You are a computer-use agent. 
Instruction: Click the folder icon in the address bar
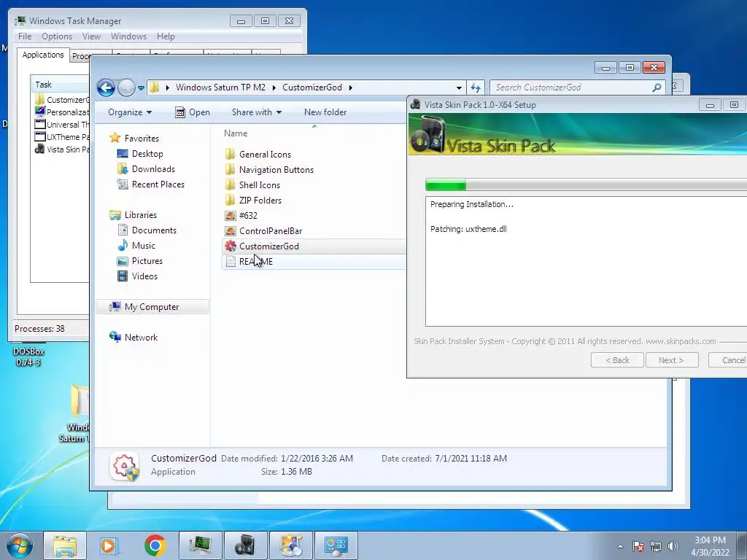(x=154, y=87)
